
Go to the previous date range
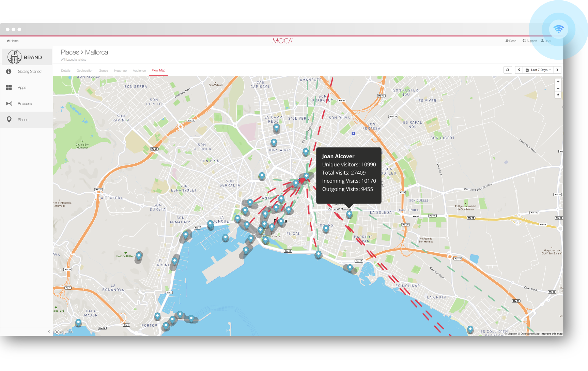pyautogui.click(x=519, y=70)
